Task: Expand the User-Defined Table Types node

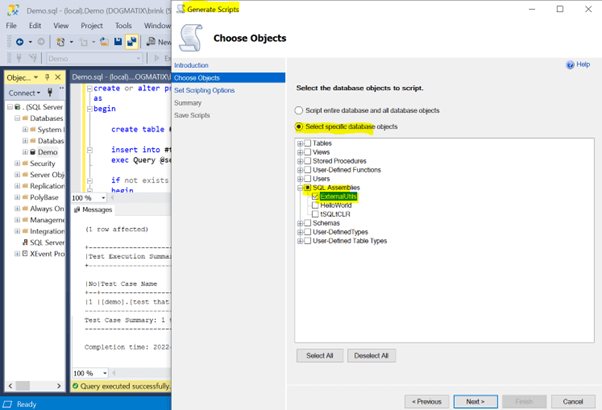Action: click(x=300, y=241)
